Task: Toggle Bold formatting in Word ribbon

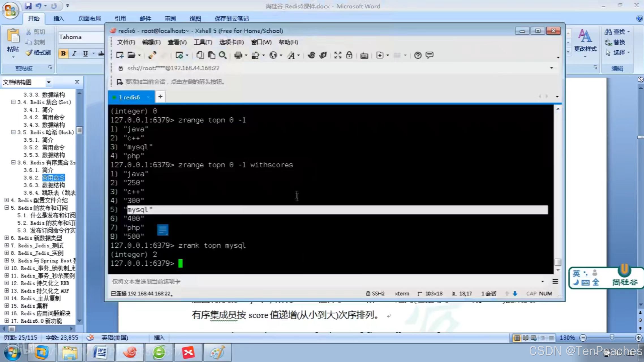Action: point(63,53)
